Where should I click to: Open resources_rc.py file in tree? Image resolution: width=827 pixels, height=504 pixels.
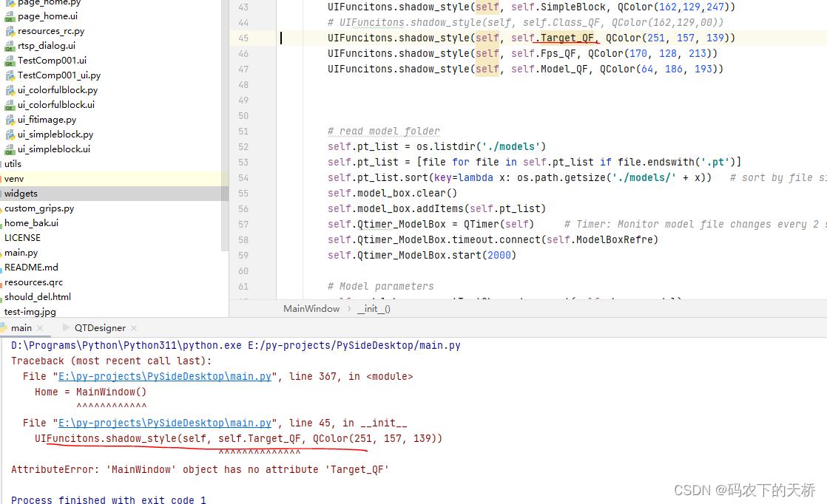pos(51,31)
